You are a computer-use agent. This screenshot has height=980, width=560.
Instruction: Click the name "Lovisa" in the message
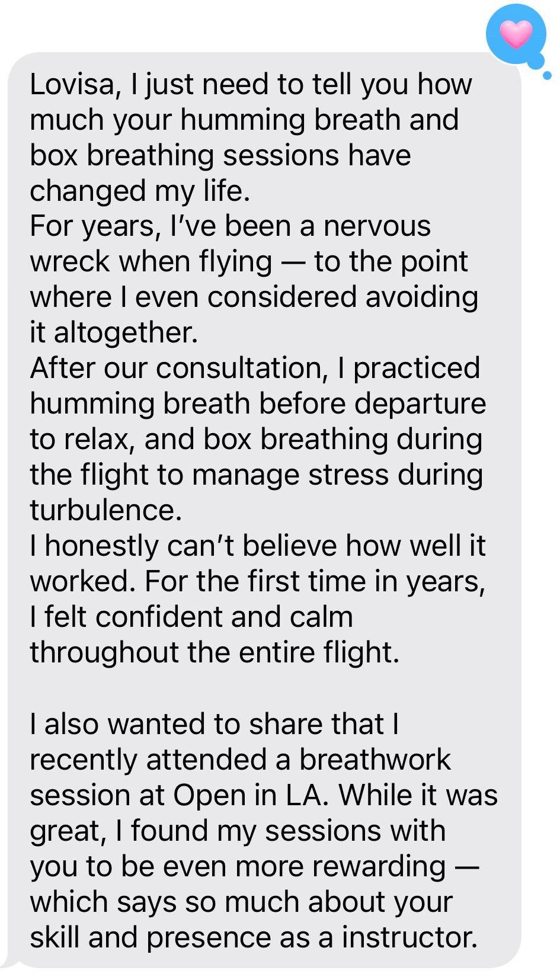click(72, 85)
